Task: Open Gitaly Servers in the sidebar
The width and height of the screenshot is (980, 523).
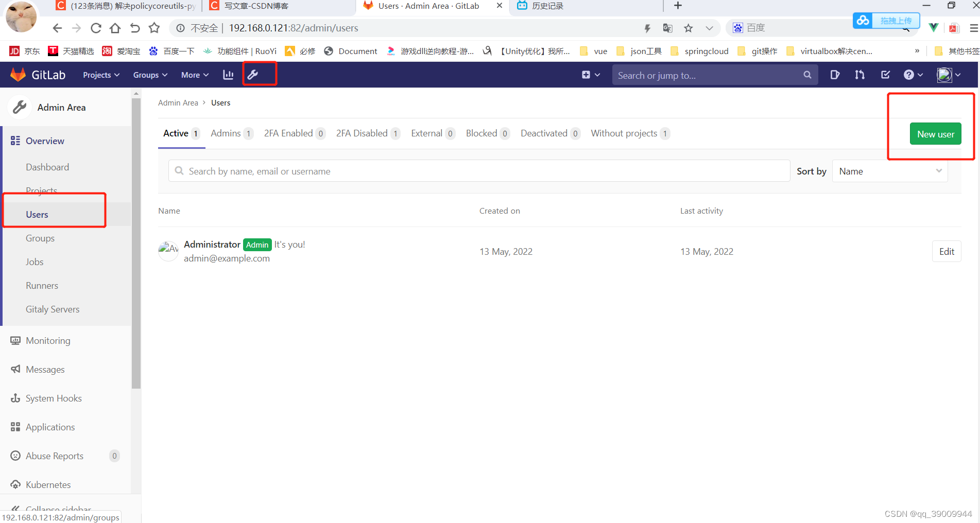Action: 53,309
